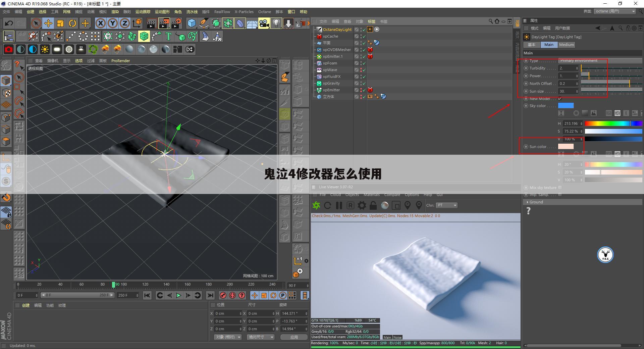Open the 对象 (相对) coordinate dropdown
Screen dimensions: 644x349
[x=228, y=337]
